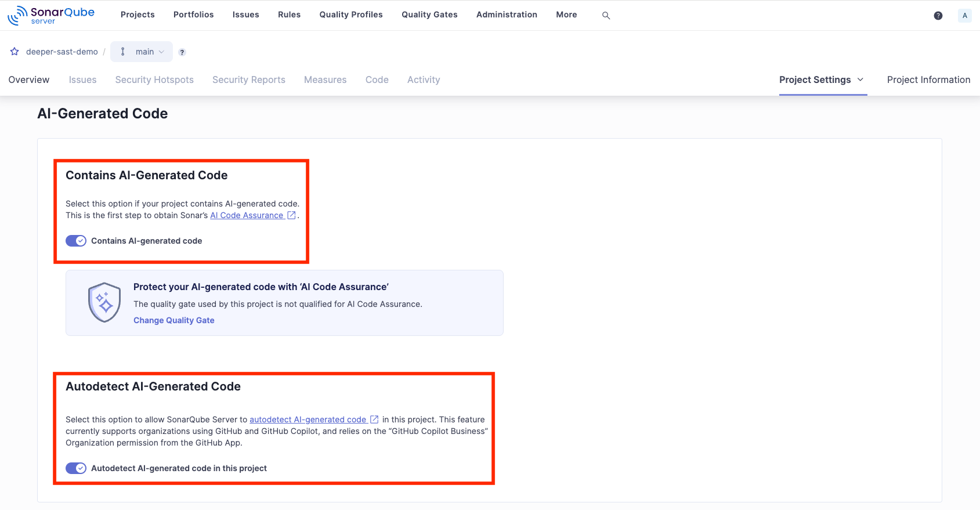Screen dimensions: 980x510
Task: Click the AI Code Assurance shield icon
Action: tap(104, 302)
